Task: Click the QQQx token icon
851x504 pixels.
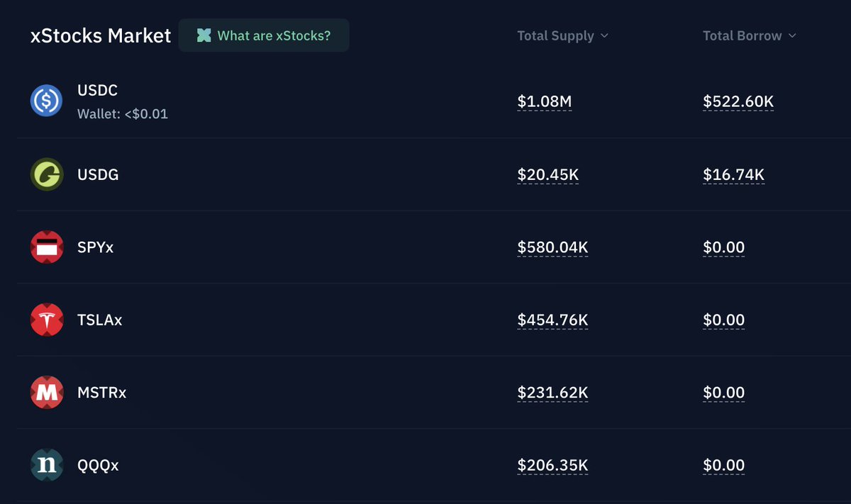Action: coord(47,465)
